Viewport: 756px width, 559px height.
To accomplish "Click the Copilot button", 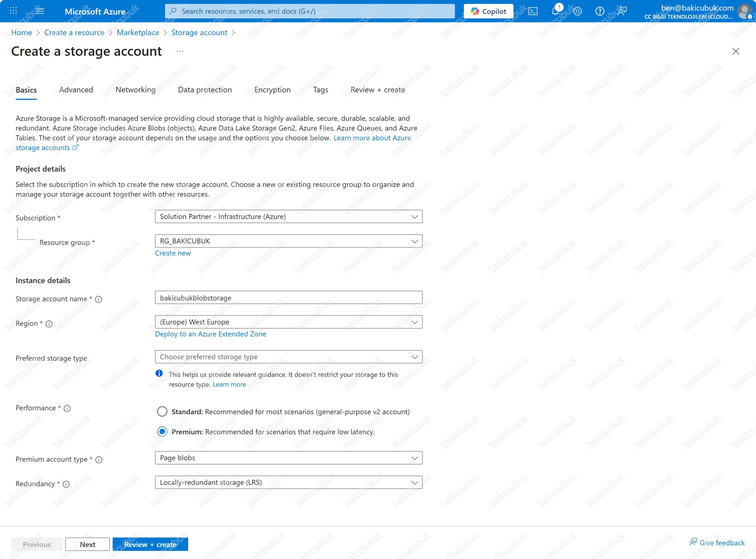I will [x=488, y=11].
